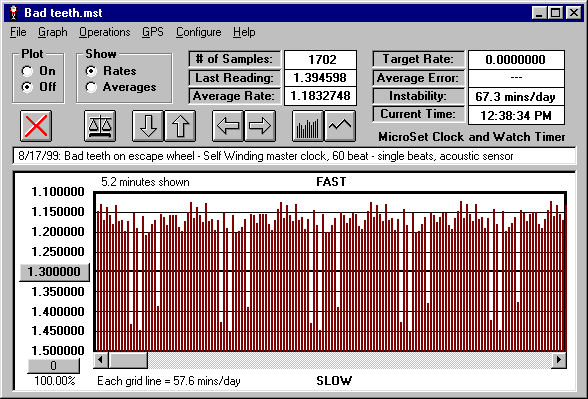Click the horizontal scrollbar right arrow
This screenshot has width=588, height=399.
[x=559, y=360]
